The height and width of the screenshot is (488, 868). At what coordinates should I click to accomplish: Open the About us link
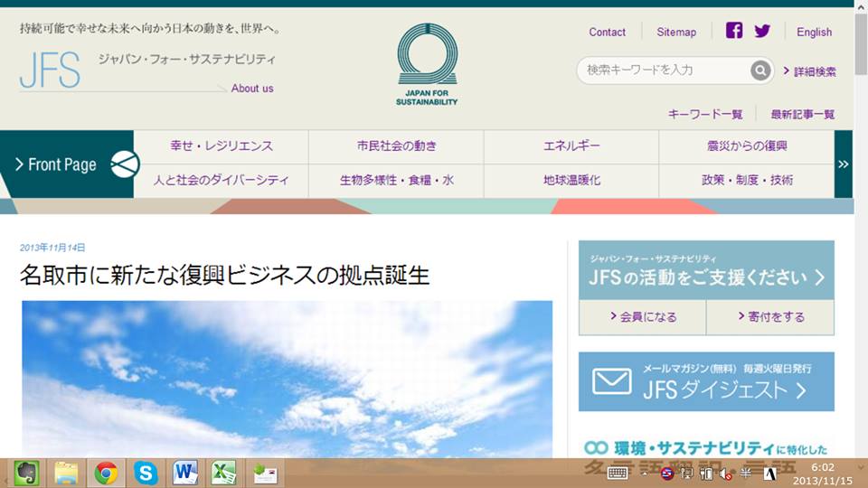click(x=252, y=89)
